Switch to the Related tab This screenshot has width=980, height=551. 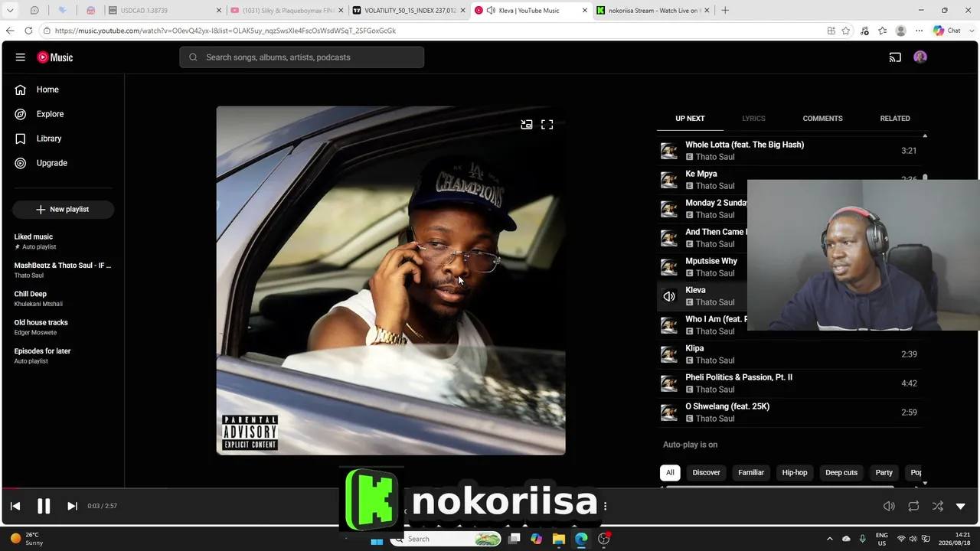point(895,119)
